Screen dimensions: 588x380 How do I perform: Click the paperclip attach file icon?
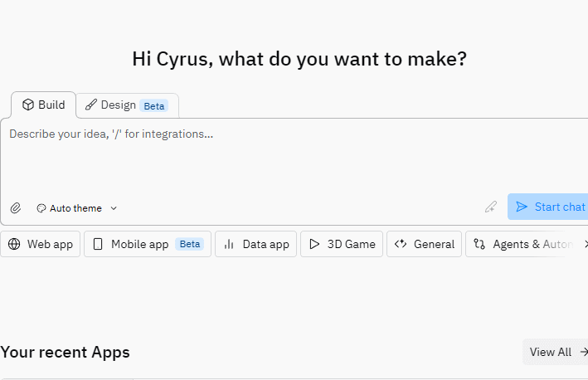click(16, 208)
